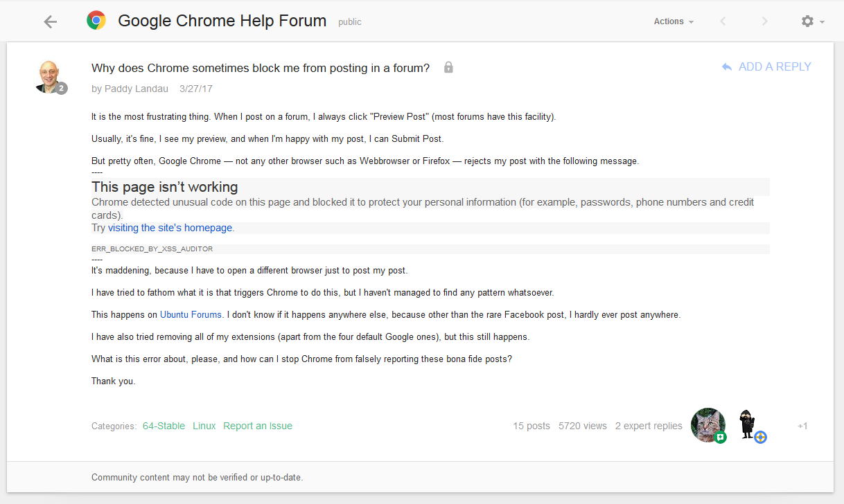Click the post date 3/27/17
This screenshot has height=504, width=844.
pos(196,89)
